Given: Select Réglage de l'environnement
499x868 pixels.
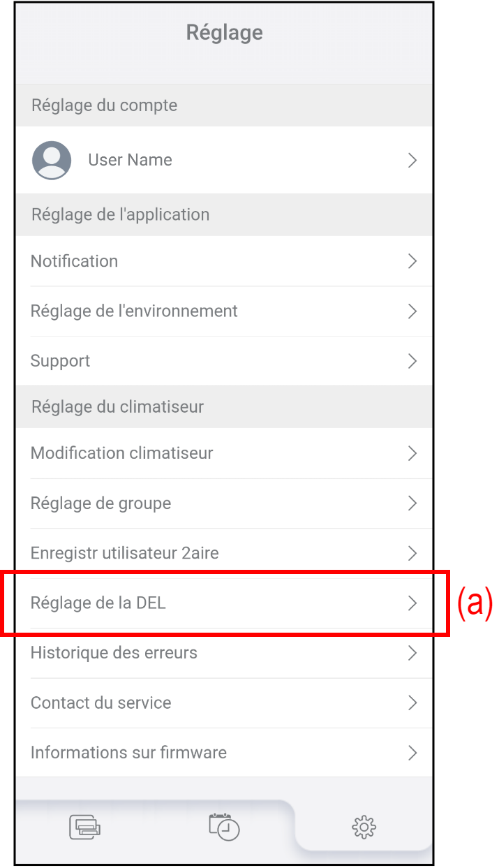Looking at the screenshot, I should [134, 311].
